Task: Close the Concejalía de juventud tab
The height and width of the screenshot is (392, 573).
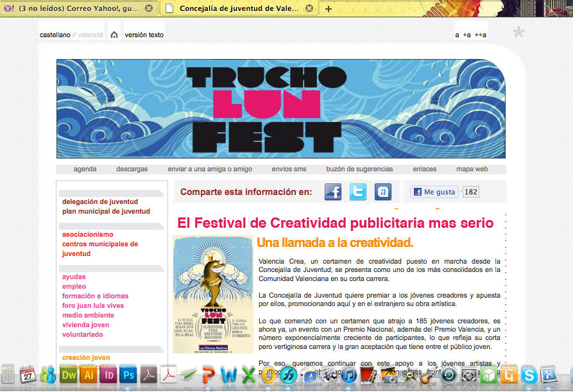Action: pyautogui.click(x=309, y=8)
